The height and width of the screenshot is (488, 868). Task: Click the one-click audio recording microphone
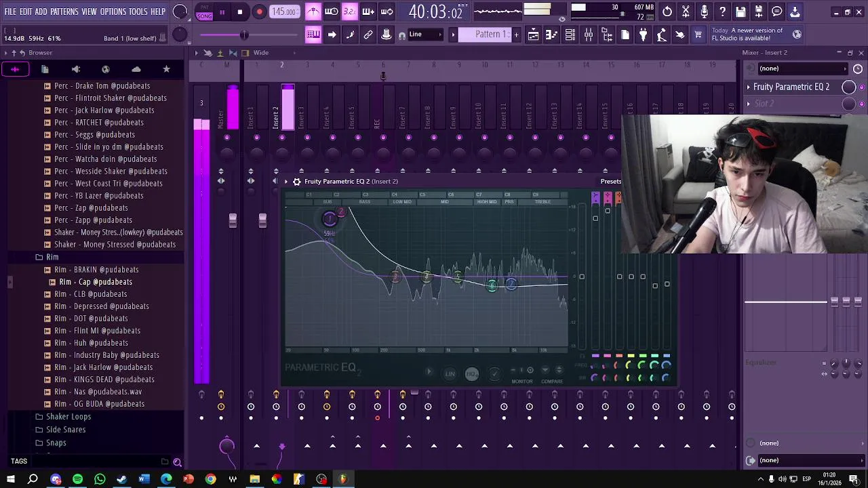click(x=704, y=12)
